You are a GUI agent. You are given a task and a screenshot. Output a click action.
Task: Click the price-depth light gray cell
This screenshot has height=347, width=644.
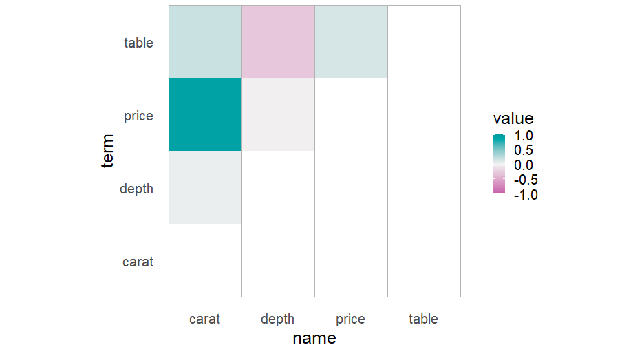click(278, 114)
